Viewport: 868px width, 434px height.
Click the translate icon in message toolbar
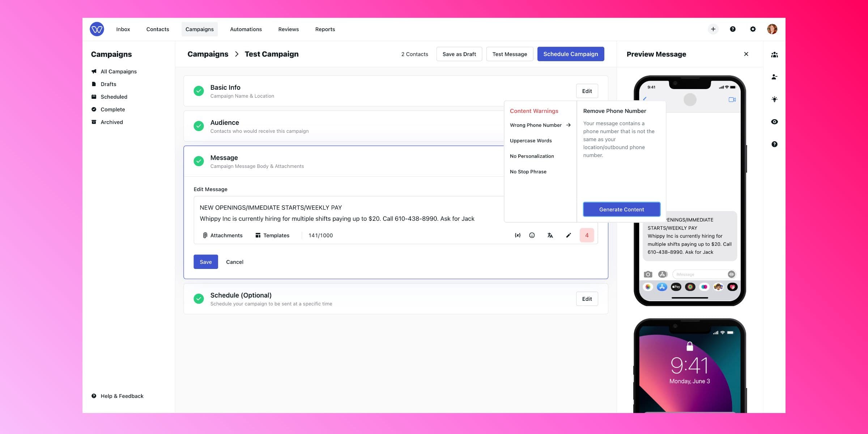(x=550, y=235)
